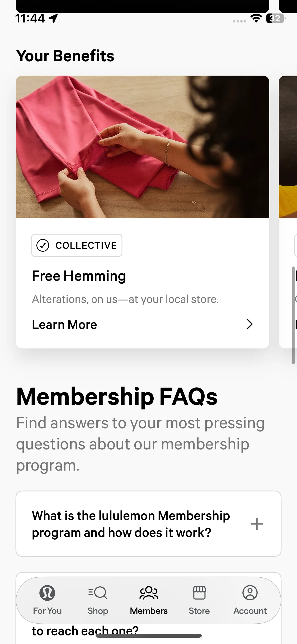Tap the battery level indicator
Viewport: 297px width, 644px height.
[x=276, y=18]
